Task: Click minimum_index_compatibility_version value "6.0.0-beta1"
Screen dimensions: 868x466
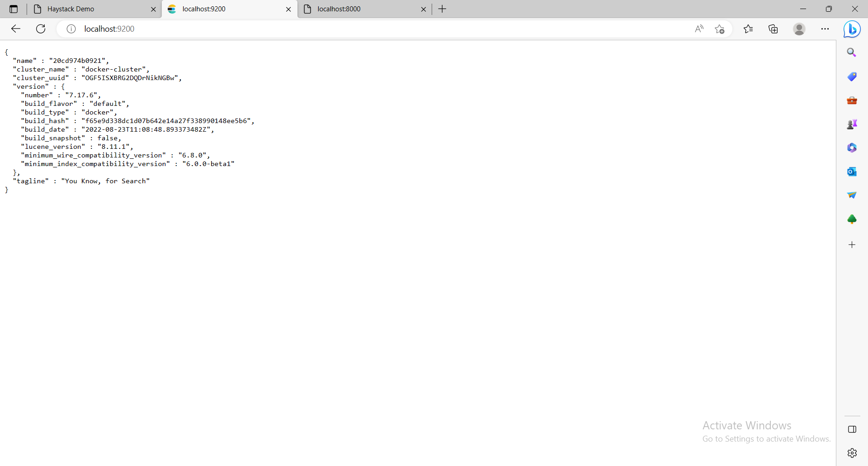Action: coord(208,164)
